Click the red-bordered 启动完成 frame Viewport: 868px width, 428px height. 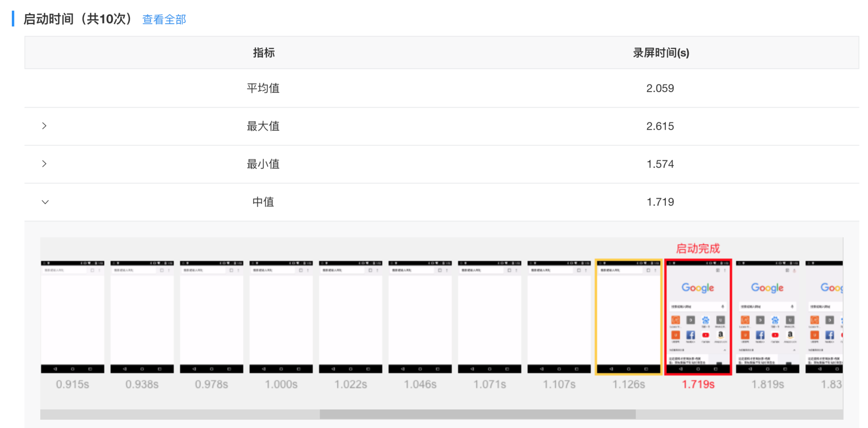[698, 316]
